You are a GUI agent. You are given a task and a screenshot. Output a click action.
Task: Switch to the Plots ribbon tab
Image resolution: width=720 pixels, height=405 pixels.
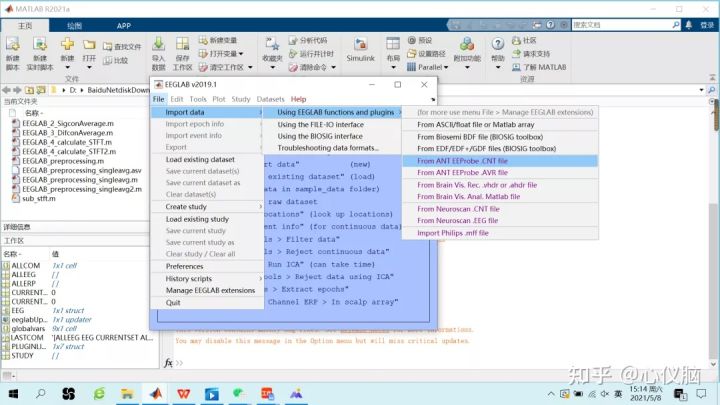pos(74,26)
